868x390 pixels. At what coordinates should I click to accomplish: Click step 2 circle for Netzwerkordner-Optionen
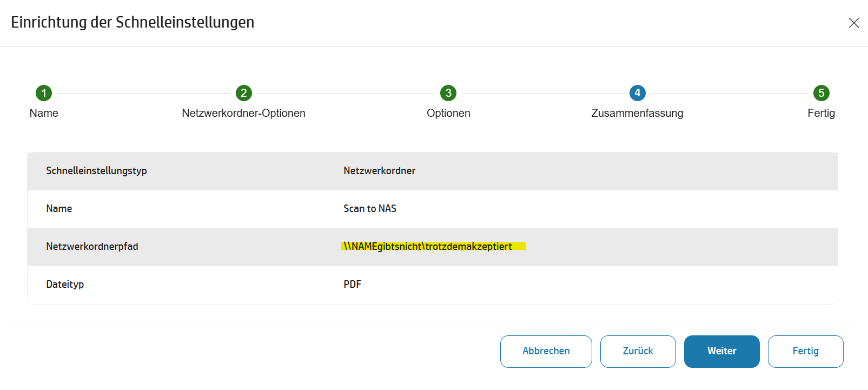tap(244, 93)
